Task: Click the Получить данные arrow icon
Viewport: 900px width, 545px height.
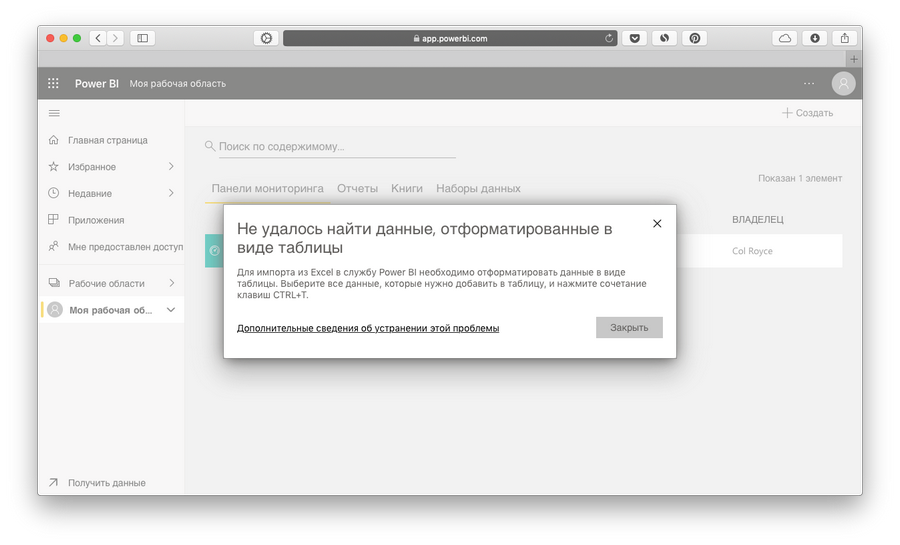Action: pyautogui.click(x=53, y=482)
